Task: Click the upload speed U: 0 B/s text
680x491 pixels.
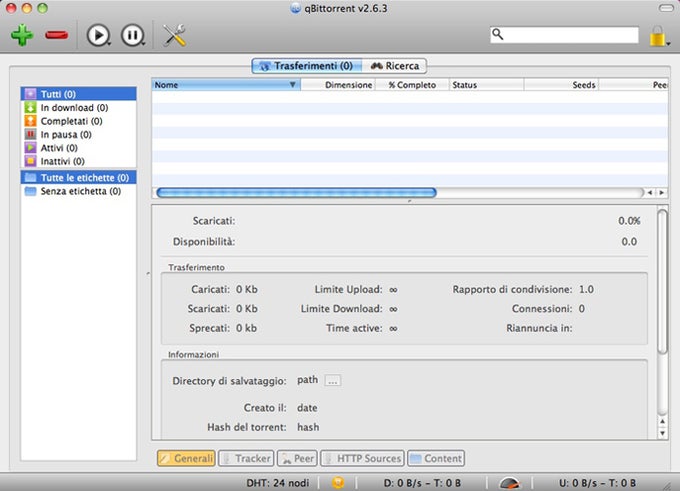Action: [x=597, y=483]
